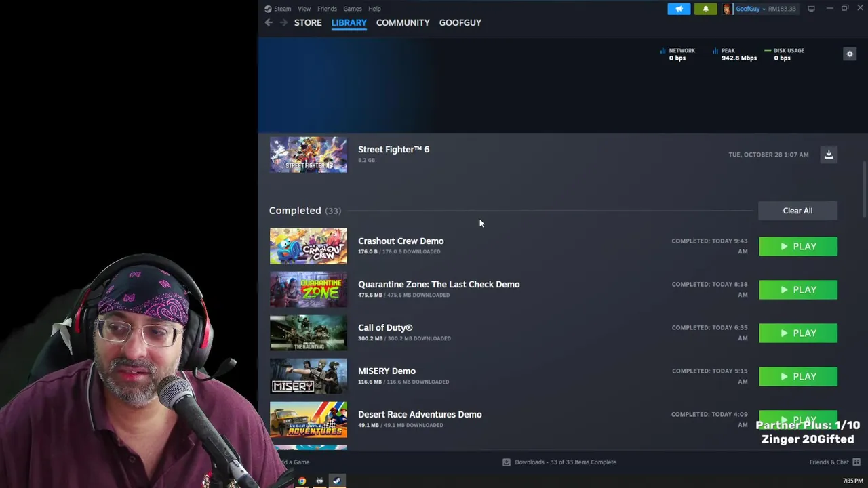Viewport: 868px width, 488px height.
Task: Open the GOOFGUY profile tab
Action: click(460, 22)
